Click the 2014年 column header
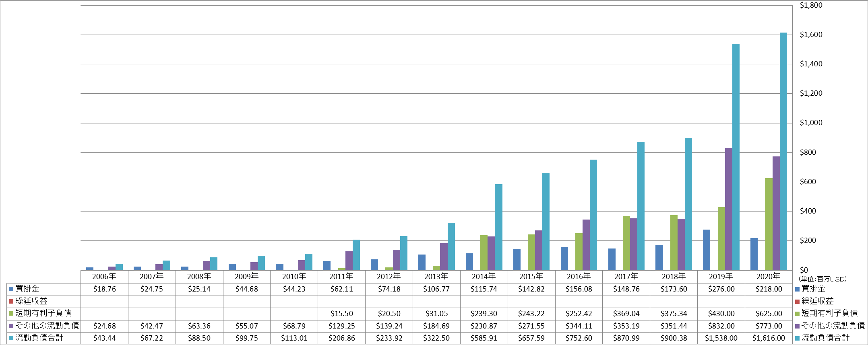This screenshot has width=868, height=345. [484, 276]
